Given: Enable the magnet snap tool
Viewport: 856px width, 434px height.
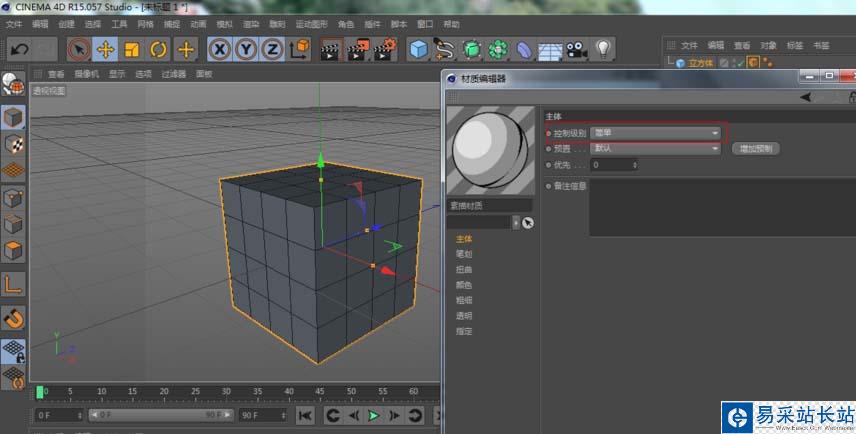Looking at the screenshot, I should pyautogui.click(x=13, y=318).
